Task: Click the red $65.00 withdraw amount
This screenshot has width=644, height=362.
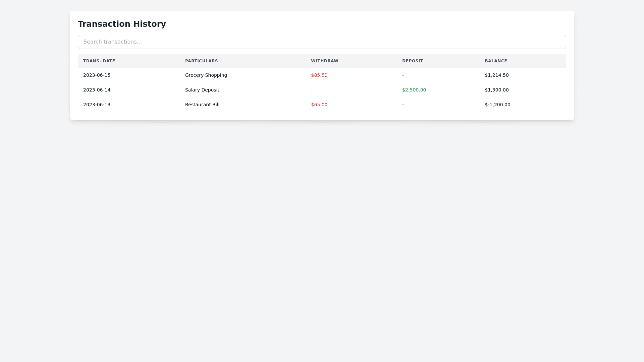Action: coord(319,105)
